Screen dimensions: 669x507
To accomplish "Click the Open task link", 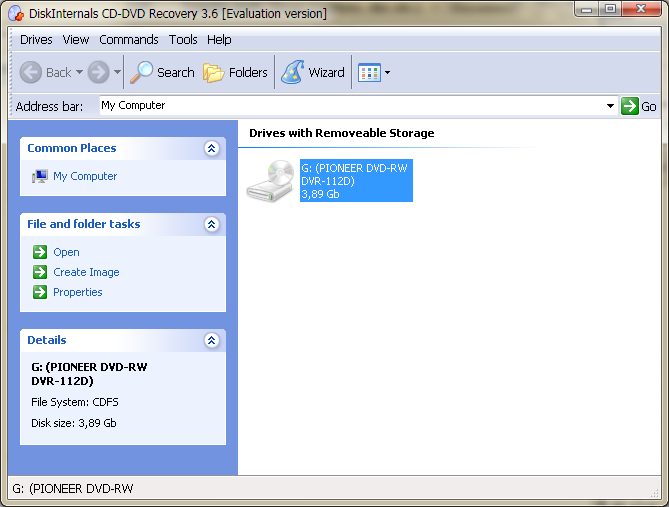I will [x=66, y=252].
